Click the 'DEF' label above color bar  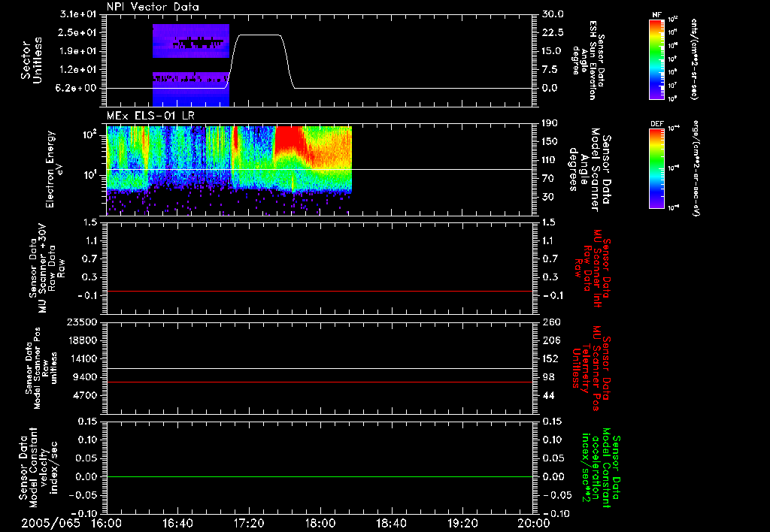point(656,124)
